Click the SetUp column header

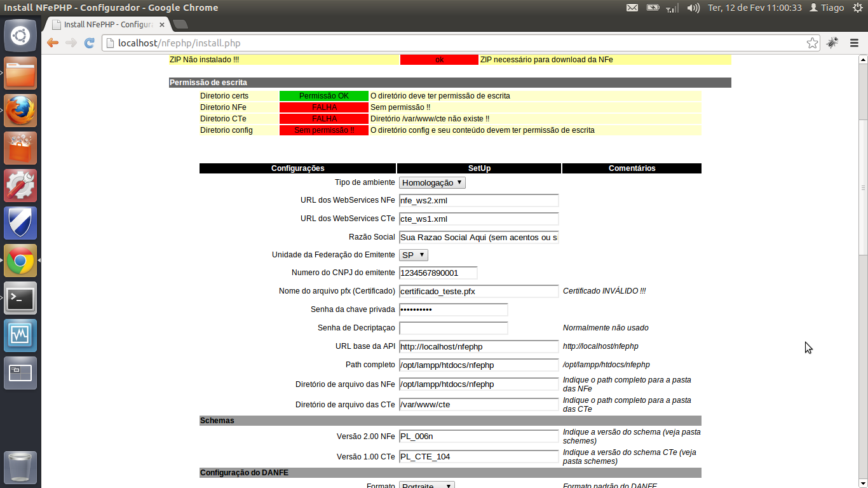tap(479, 168)
